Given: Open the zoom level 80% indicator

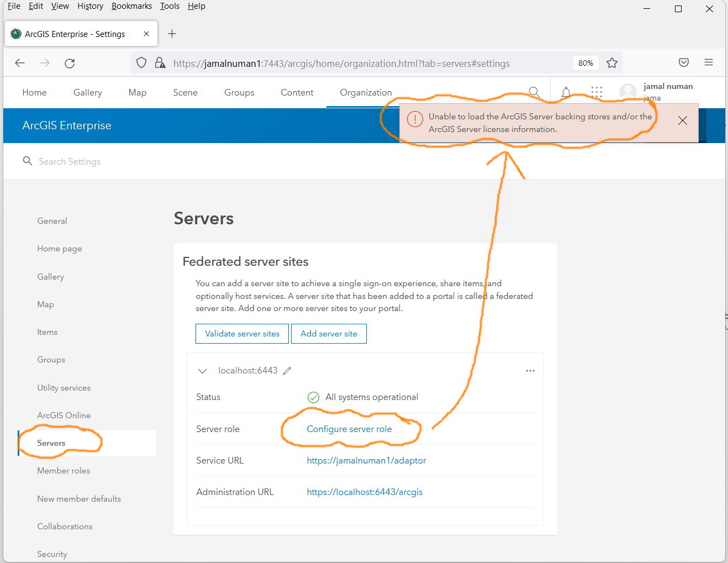Looking at the screenshot, I should tap(585, 63).
